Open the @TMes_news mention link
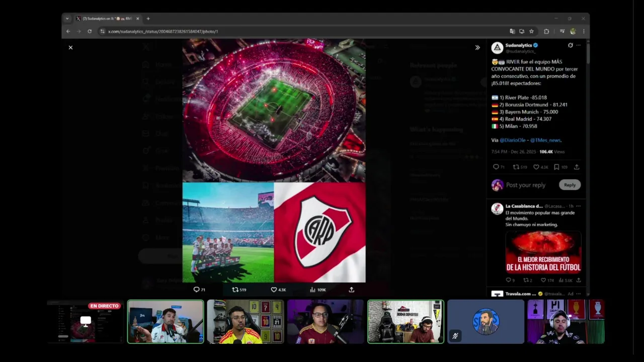This screenshot has width=644, height=362. pyautogui.click(x=545, y=140)
